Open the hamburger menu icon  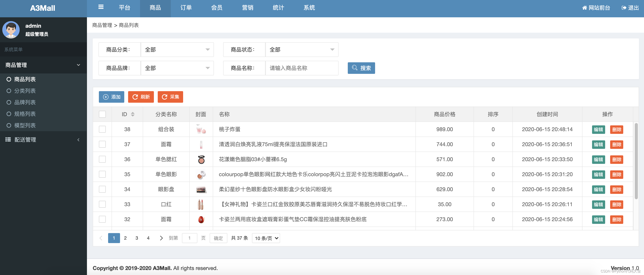click(x=101, y=7)
